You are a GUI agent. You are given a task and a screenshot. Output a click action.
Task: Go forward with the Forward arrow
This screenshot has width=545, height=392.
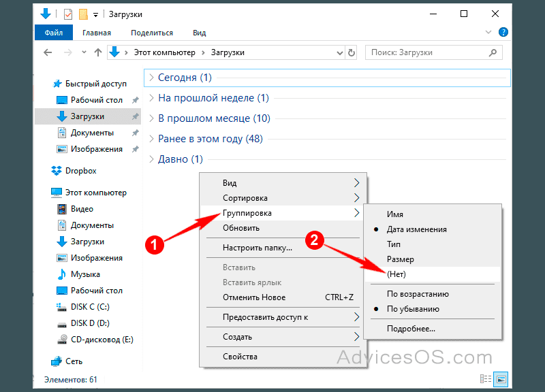(x=68, y=52)
